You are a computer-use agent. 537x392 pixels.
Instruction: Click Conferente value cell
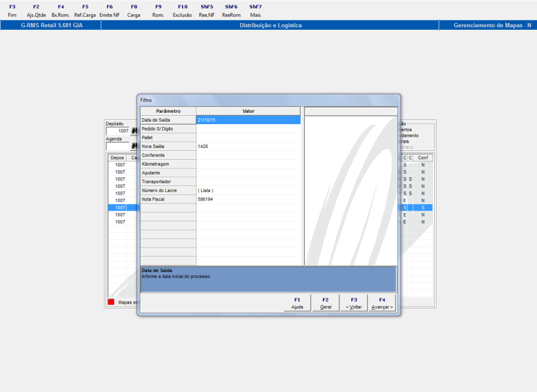point(248,155)
